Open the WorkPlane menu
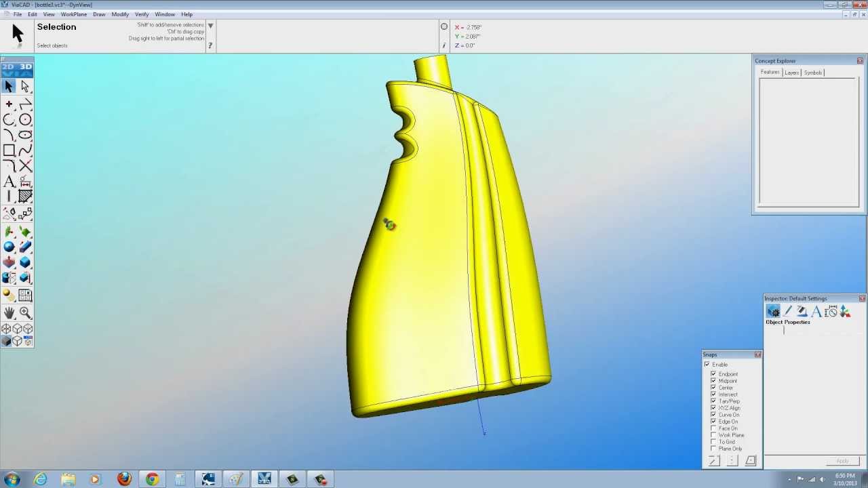 pyautogui.click(x=74, y=14)
